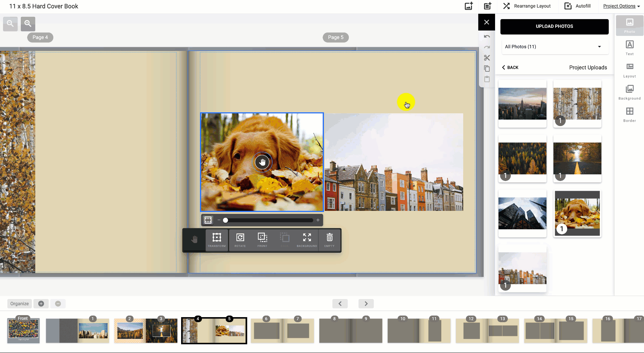Click the redo arrow icon
The height and width of the screenshot is (353, 644).
pos(487,47)
